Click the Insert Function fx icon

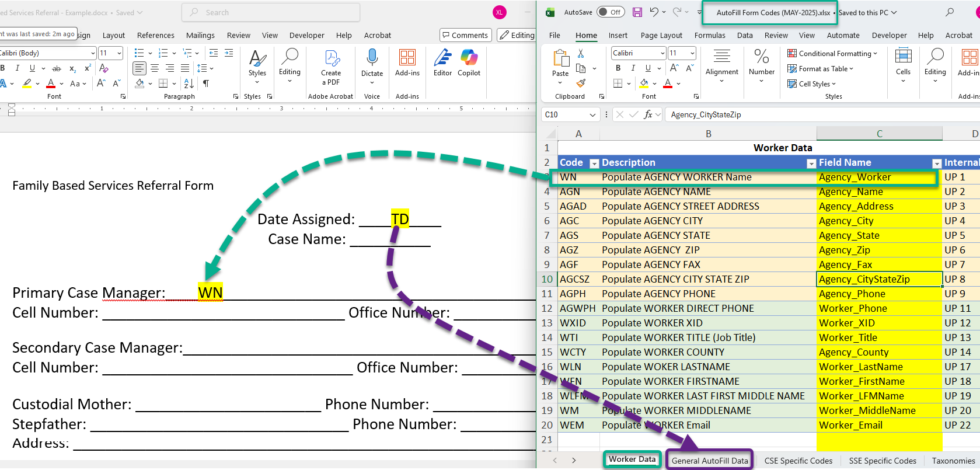(648, 114)
